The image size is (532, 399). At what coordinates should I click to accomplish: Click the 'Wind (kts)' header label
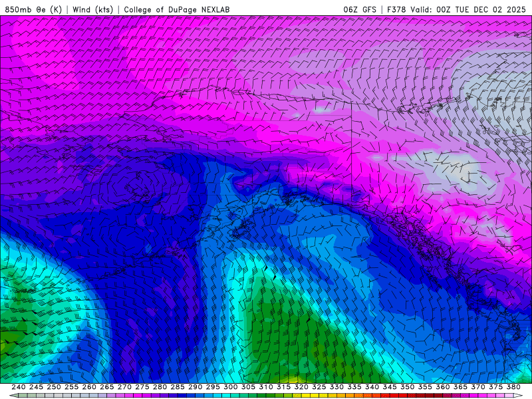92,9
